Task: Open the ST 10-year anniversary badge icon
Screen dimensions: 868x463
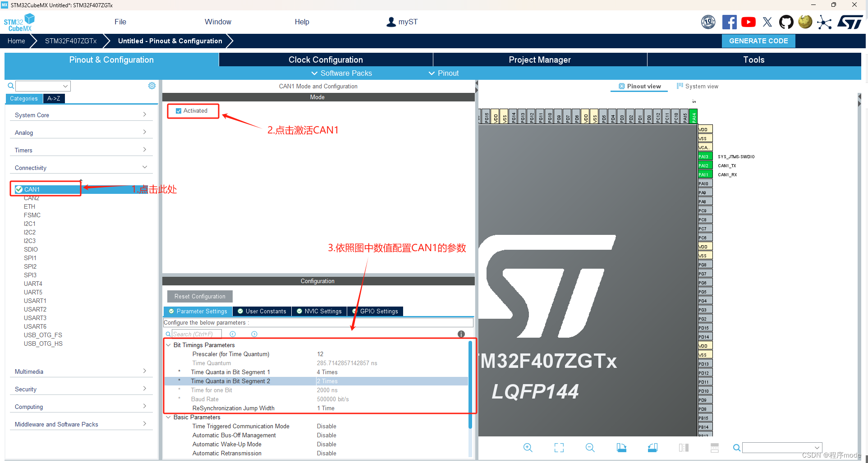Action: [x=708, y=22]
